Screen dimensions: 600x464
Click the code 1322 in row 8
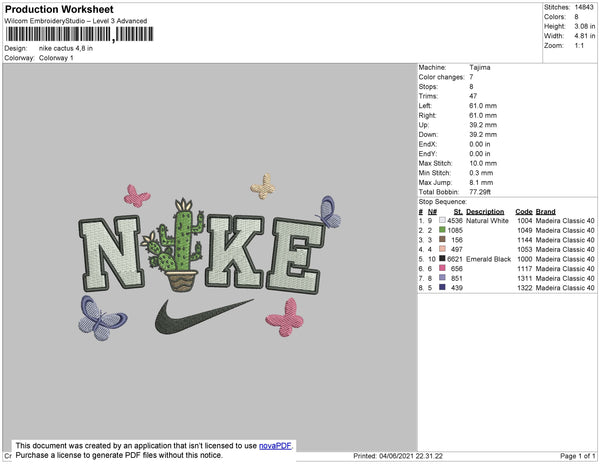(x=525, y=288)
